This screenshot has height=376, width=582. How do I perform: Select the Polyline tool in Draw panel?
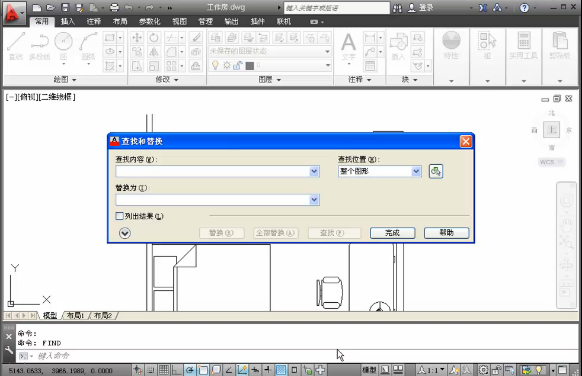(x=40, y=46)
